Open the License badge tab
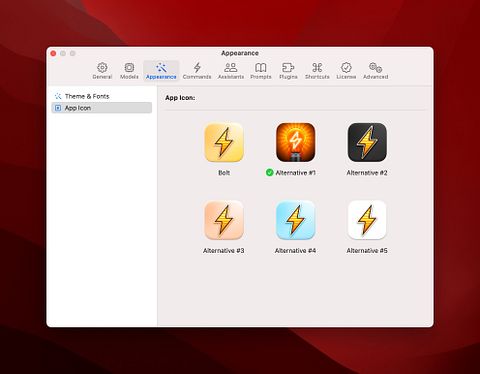480x374 pixels. (346, 71)
